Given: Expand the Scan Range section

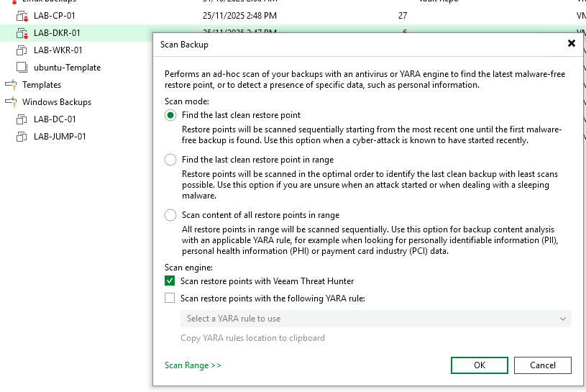Looking at the screenshot, I should pyautogui.click(x=193, y=365).
